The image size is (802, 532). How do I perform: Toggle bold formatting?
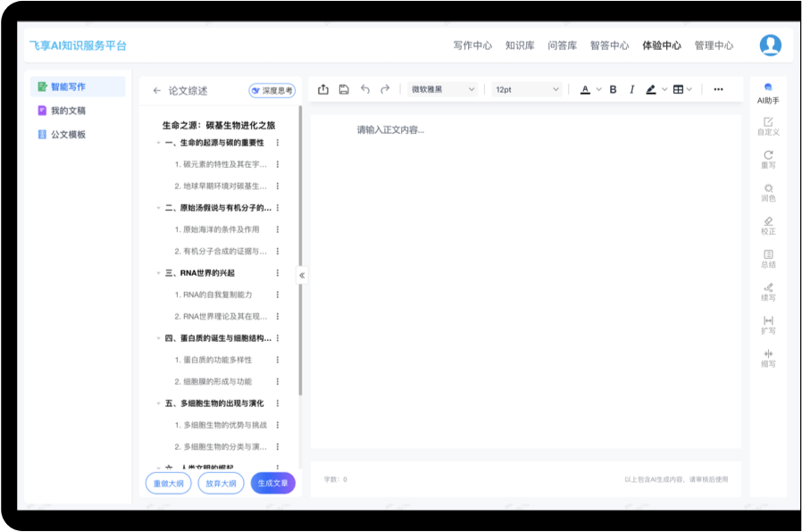point(613,90)
